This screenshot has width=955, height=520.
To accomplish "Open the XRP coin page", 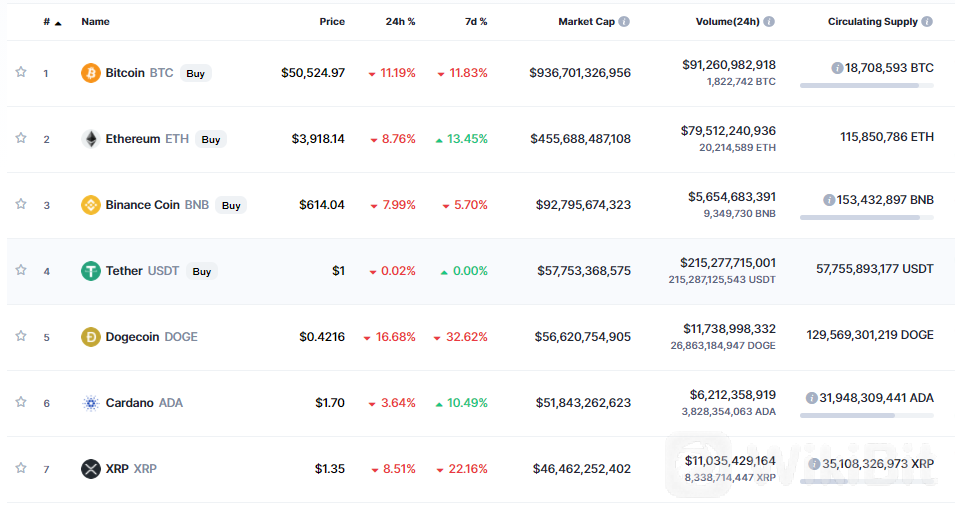I will [x=131, y=469].
